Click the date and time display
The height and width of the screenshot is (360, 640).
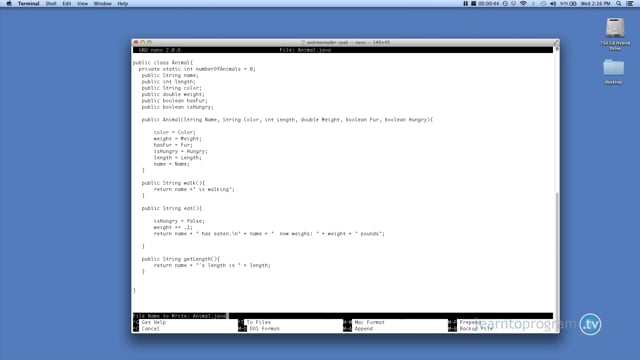(x=596, y=4)
